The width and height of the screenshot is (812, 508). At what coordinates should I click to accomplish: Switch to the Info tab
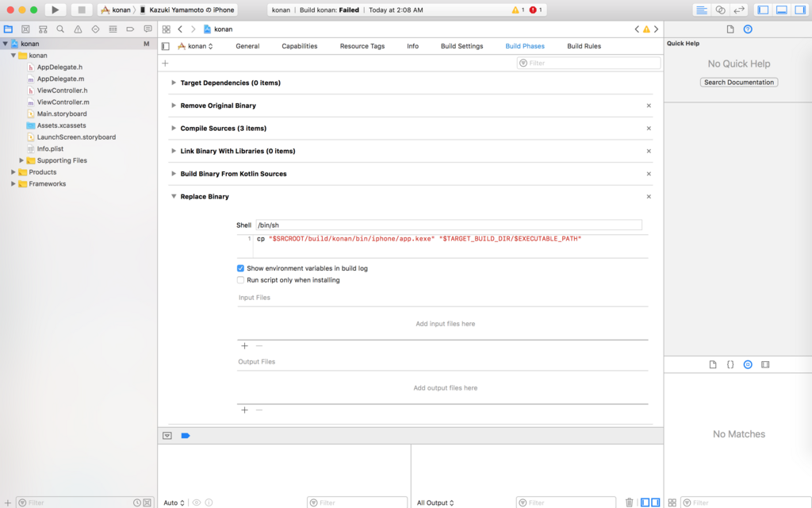coord(412,46)
